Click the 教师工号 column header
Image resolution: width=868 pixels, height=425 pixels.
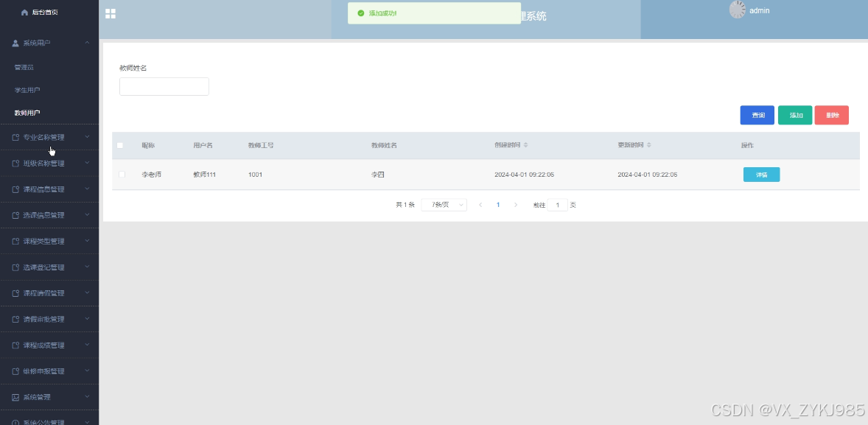pyautogui.click(x=261, y=145)
